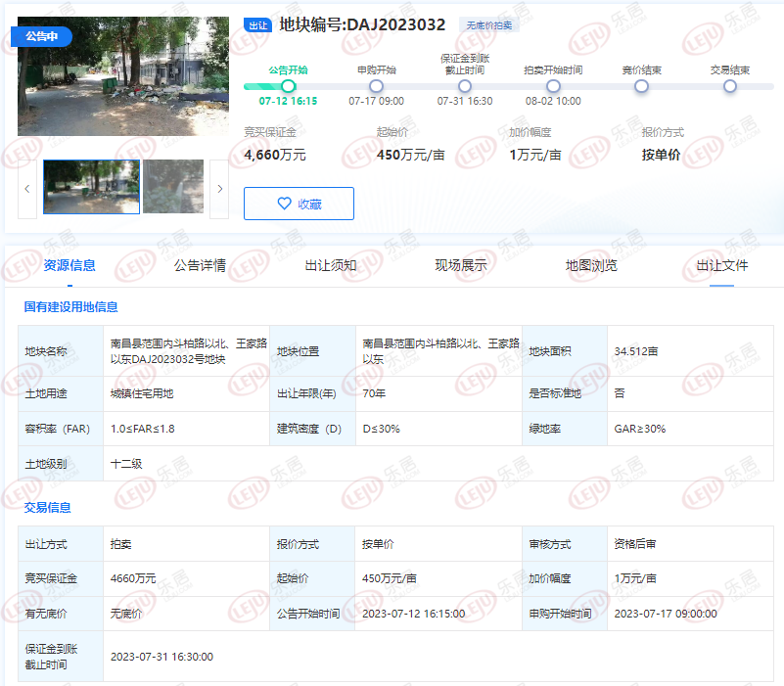Open the 地图浏览 tab
Image resolution: width=784 pixels, height=686 pixels.
(591, 265)
